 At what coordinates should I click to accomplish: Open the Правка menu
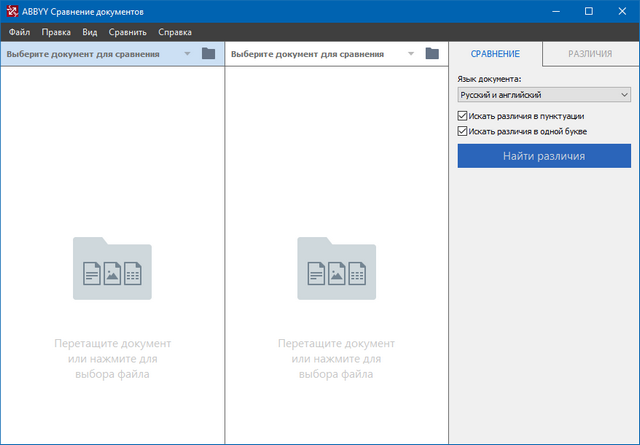tap(56, 32)
